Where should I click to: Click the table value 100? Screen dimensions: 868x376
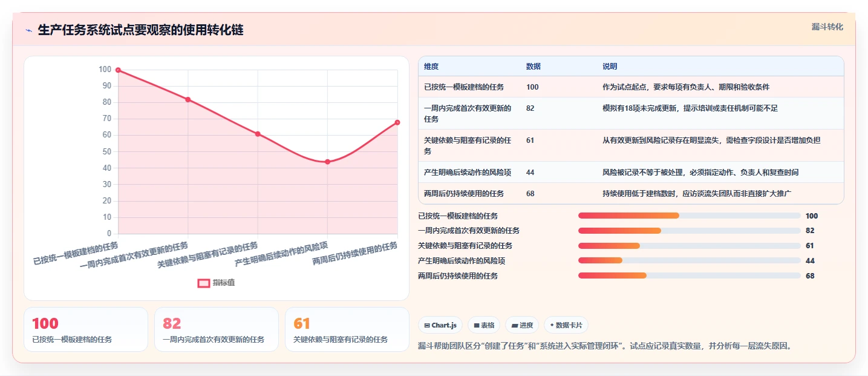click(532, 87)
